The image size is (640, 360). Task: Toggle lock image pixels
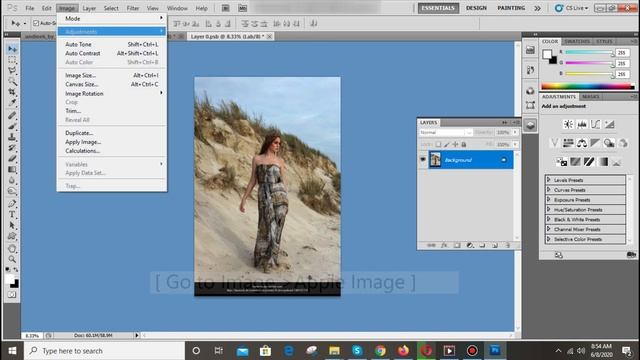coord(447,144)
